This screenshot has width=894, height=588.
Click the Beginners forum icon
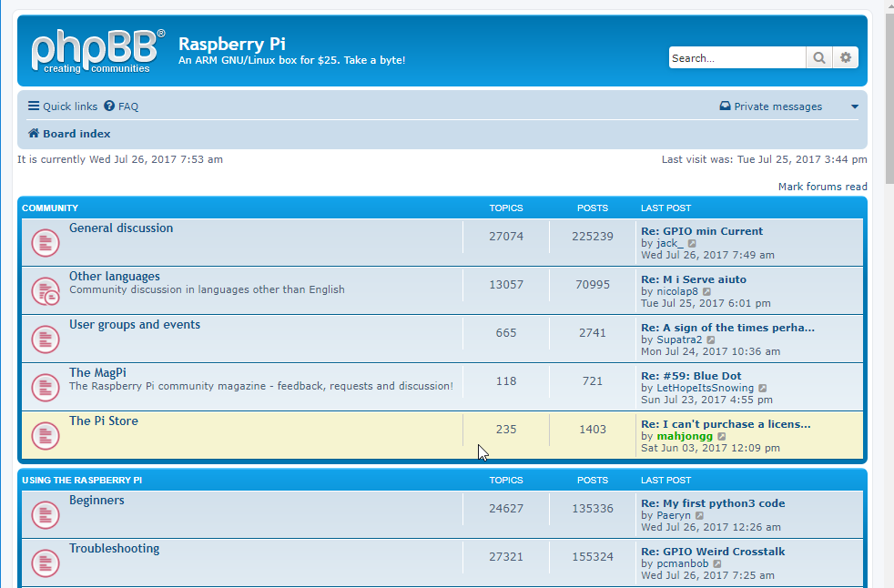point(46,514)
